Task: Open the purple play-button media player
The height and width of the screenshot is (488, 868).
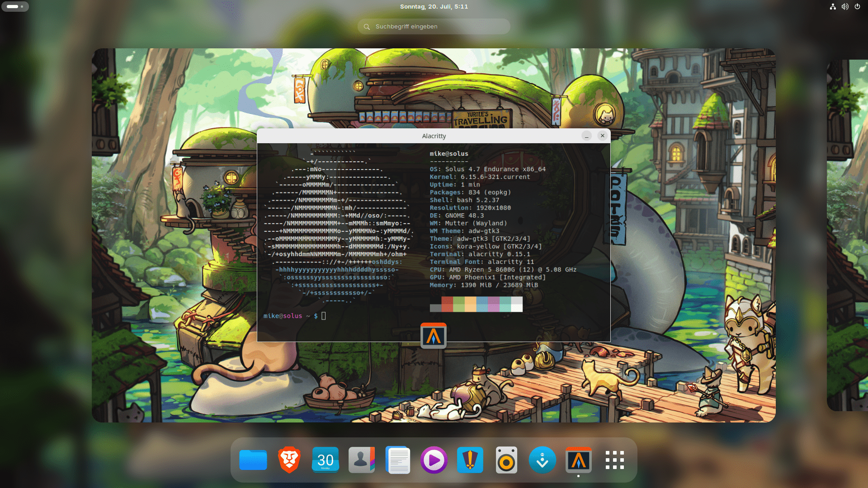Action: pyautogui.click(x=434, y=460)
